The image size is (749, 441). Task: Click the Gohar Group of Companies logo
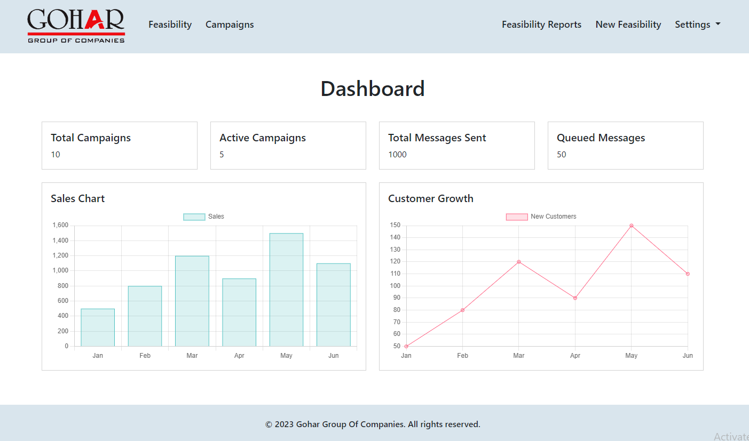coord(76,25)
